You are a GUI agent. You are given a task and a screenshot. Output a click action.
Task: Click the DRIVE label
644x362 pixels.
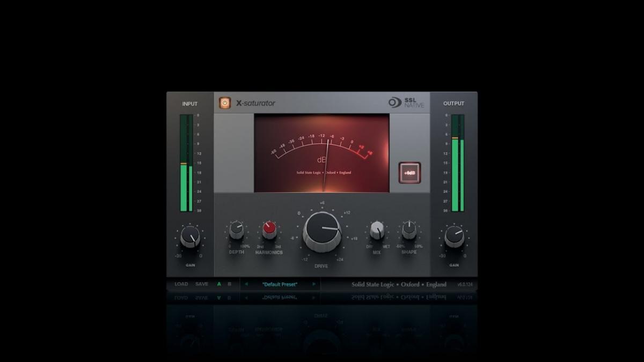[321, 266]
